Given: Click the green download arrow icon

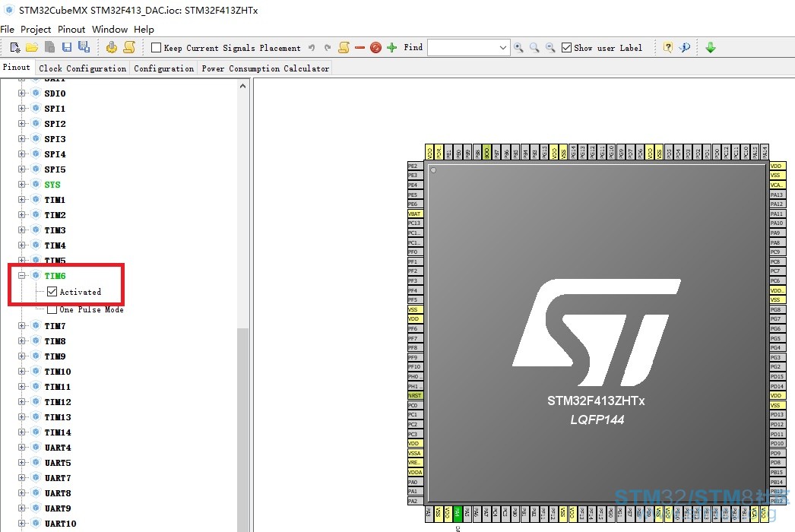Looking at the screenshot, I should click(711, 48).
